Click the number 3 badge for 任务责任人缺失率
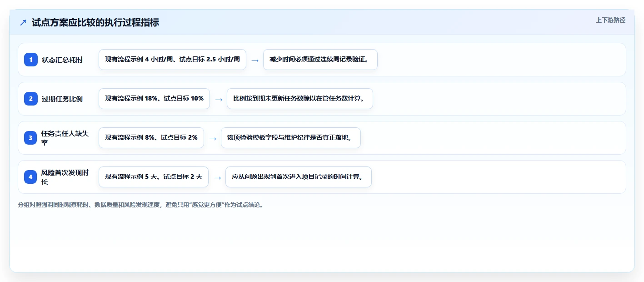 pyautogui.click(x=30, y=138)
